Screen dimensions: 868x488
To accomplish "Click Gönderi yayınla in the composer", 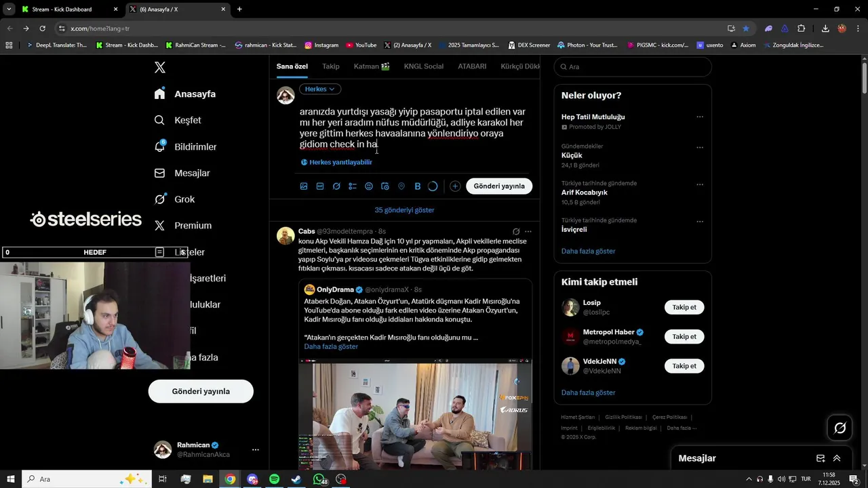I will point(499,186).
